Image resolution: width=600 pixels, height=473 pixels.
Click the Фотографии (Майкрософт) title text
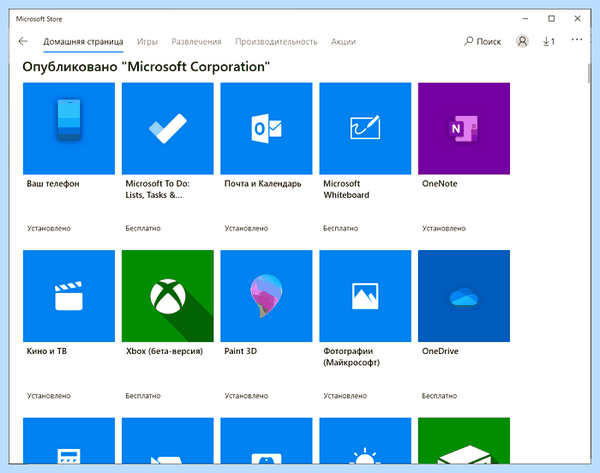click(x=352, y=357)
